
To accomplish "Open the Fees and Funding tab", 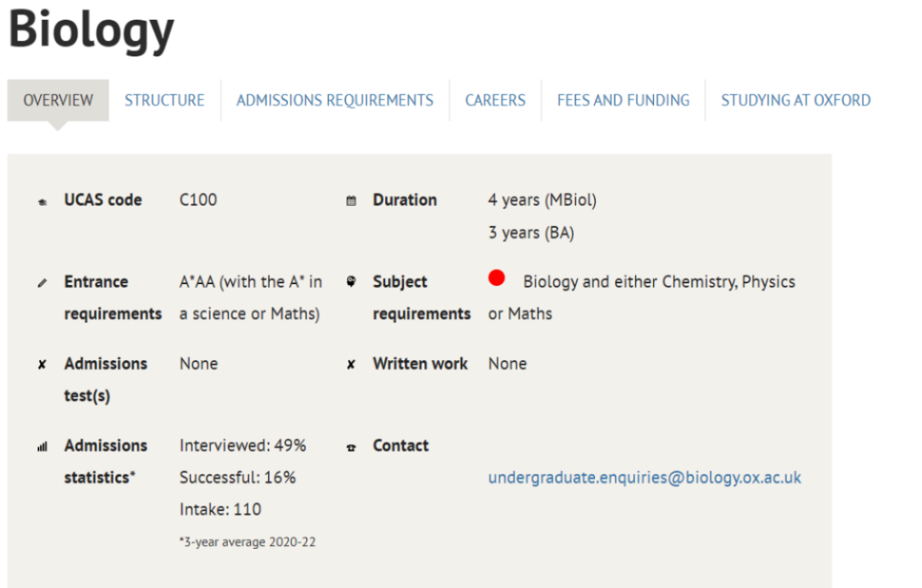I will 623,100.
